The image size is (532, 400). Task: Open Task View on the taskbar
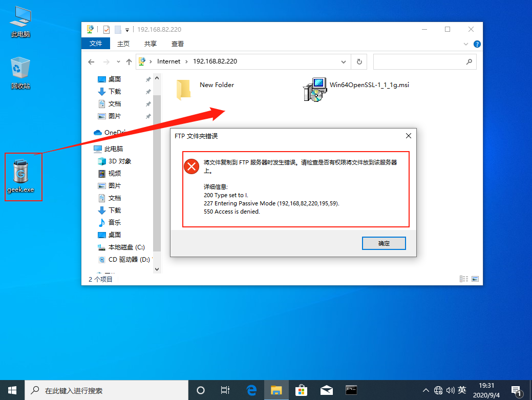[225, 390]
